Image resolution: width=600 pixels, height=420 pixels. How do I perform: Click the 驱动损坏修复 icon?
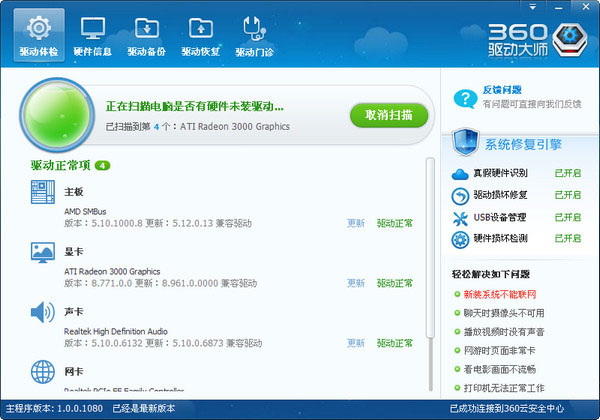point(460,196)
